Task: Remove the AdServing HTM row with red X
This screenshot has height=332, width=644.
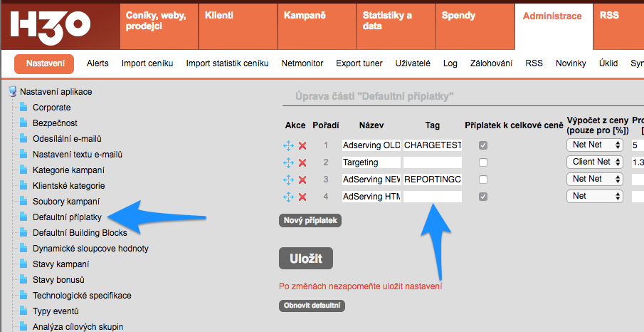Action: 302,197
